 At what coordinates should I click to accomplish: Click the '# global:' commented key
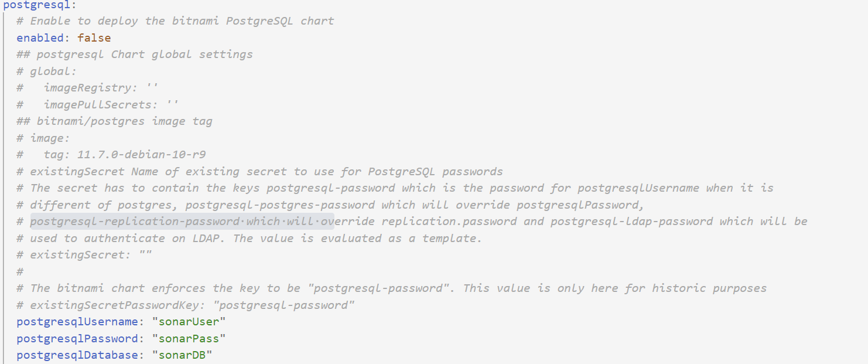[47, 71]
